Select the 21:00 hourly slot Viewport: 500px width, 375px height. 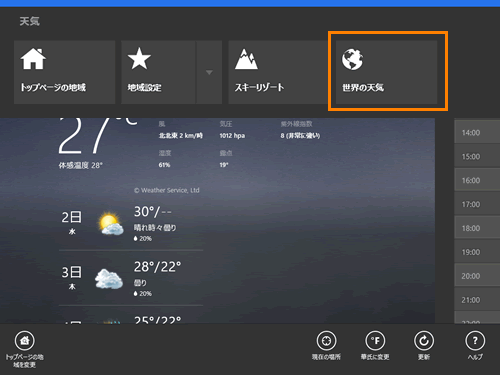coord(477,300)
